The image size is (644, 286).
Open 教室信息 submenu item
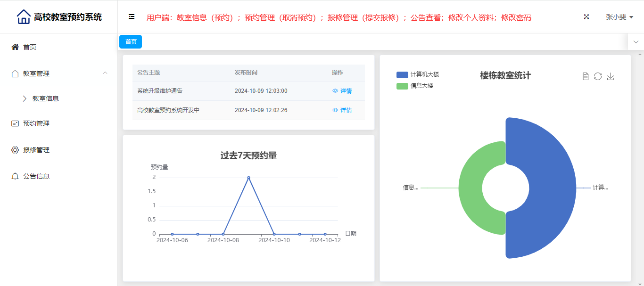(45, 98)
